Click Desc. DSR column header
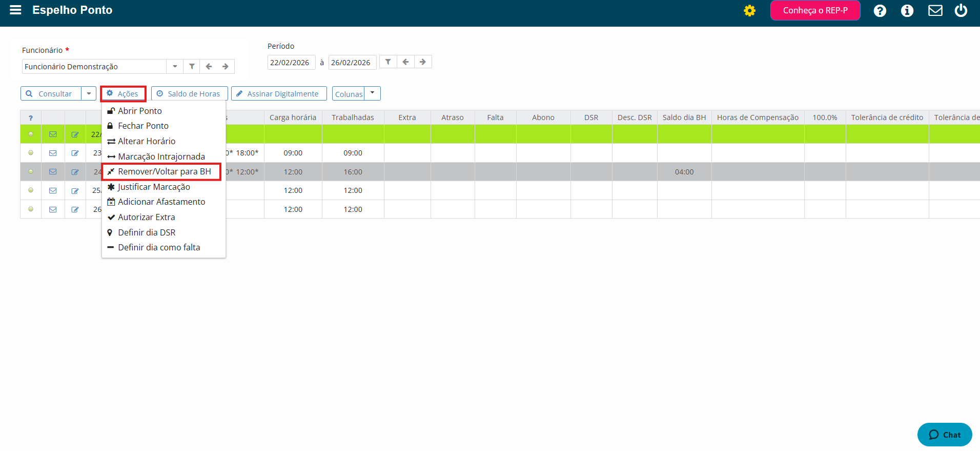 coord(635,117)
